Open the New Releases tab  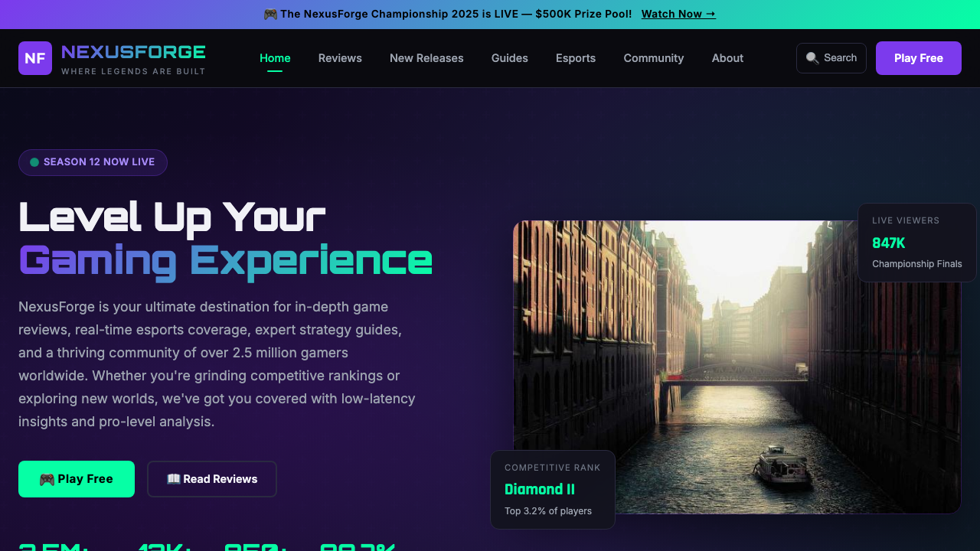tap(426, 58)
